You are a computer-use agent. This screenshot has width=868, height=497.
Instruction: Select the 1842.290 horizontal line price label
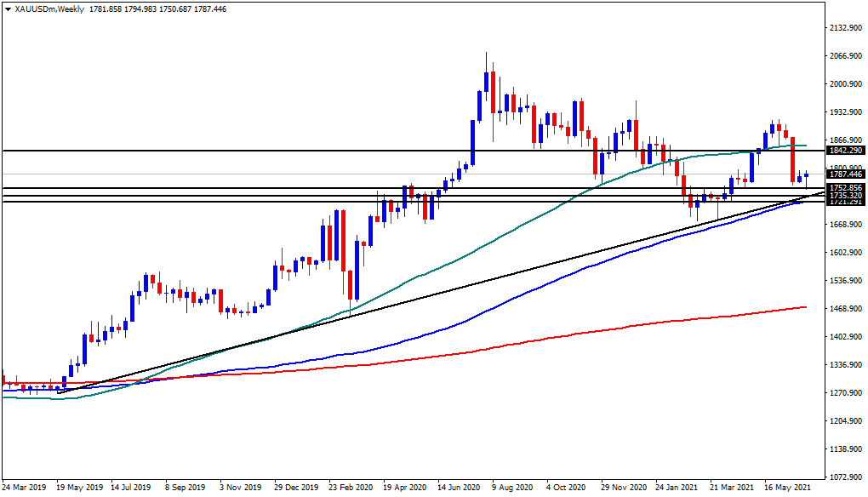point(845,151)
